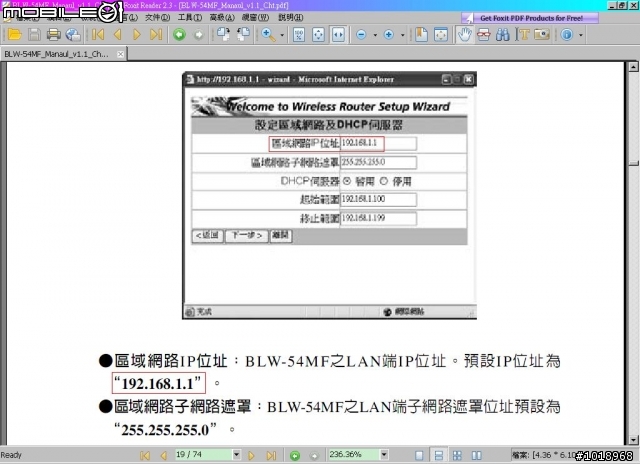This screenshot has height=464, width=640.
Task: Click the Open file folder icon
Action: click(x=14, y=35)
